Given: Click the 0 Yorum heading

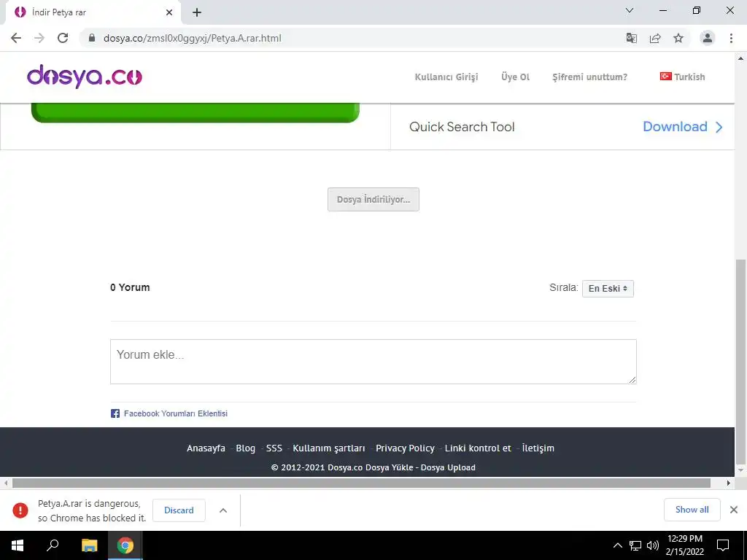Looking at the screenshot, I should 130,287.
